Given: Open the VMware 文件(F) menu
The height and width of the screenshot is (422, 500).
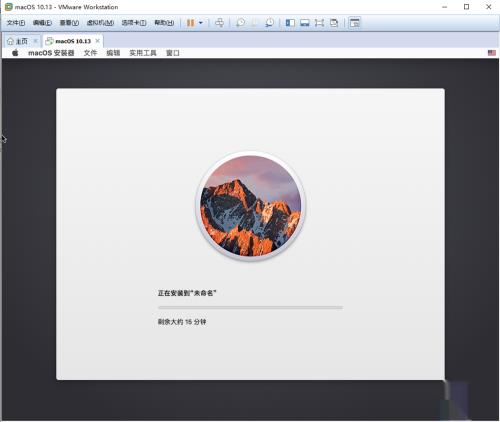Looking at the screenshot, I should click(16, 23).
